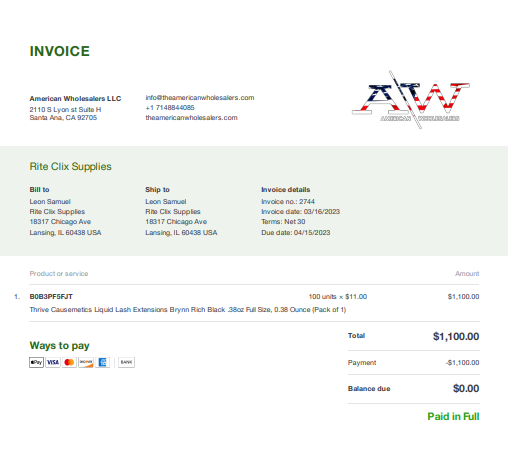
Task: Select the Invoice no. 2744 text
Action: [x=288, y=202]
